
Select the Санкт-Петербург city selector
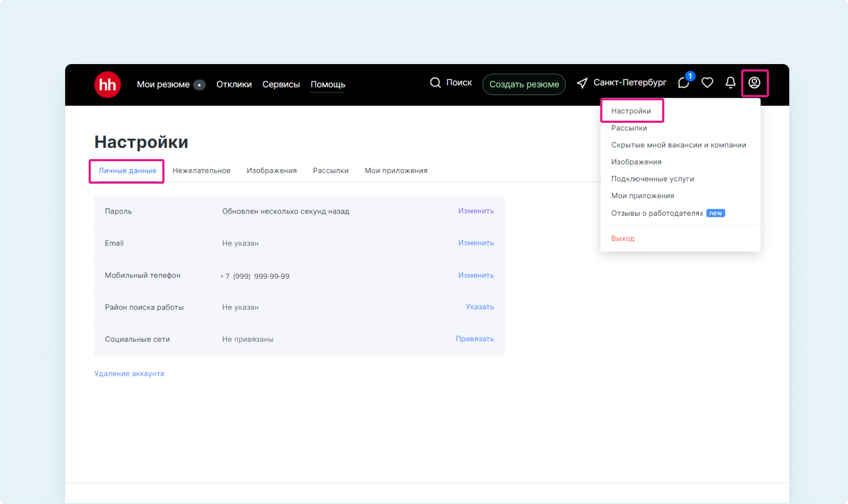coord(630,82)
